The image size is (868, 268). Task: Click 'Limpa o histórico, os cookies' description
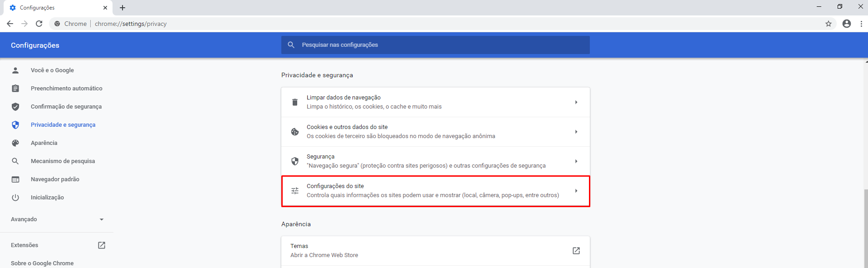click(x=374, y=107)
